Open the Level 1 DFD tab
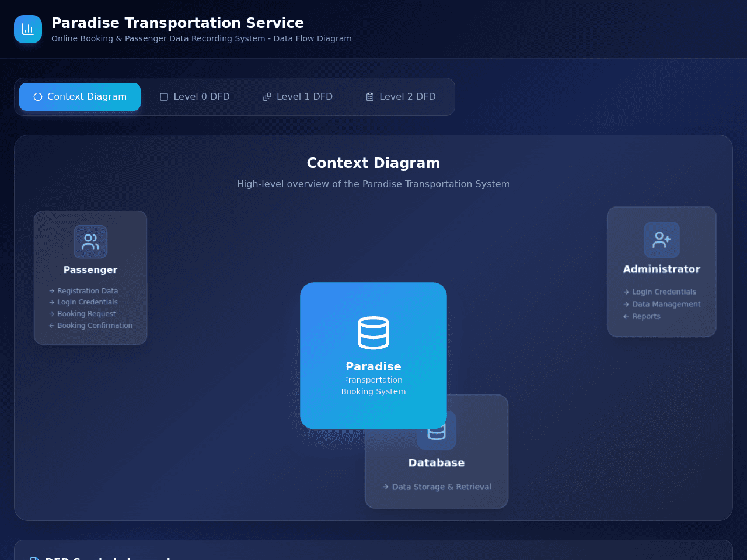 [x=298, y=97]
